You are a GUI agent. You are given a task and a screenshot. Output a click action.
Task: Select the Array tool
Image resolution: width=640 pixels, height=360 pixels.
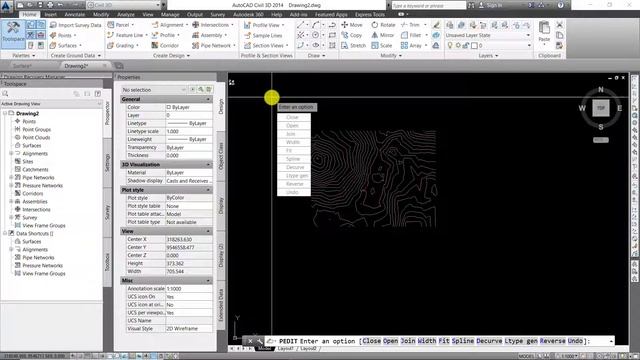tap(411, 46)
